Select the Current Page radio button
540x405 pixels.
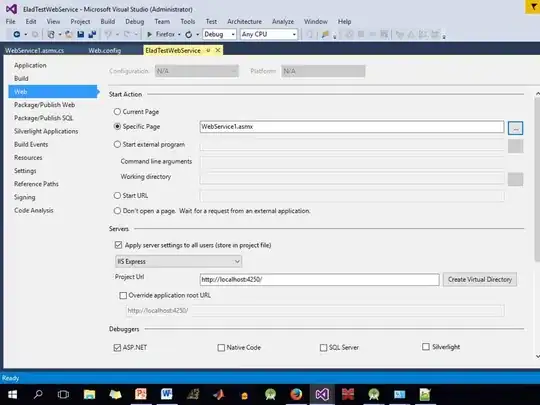[117, 112]
